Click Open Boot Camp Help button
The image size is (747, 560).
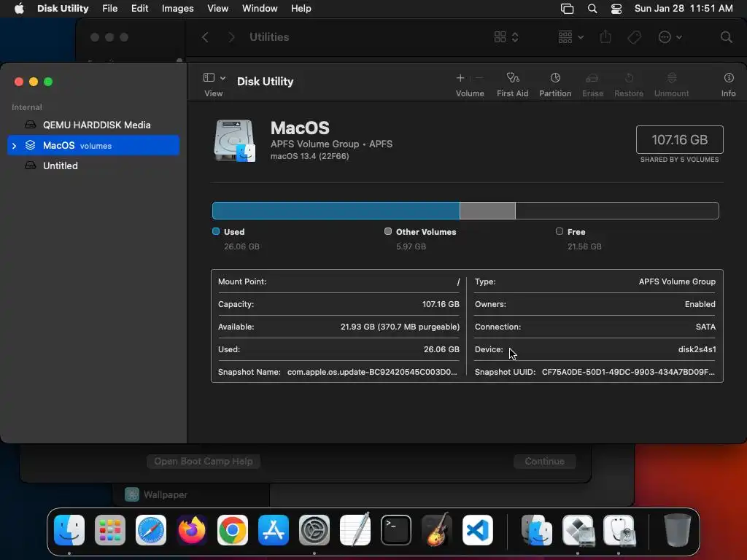(x=204, y=461)
